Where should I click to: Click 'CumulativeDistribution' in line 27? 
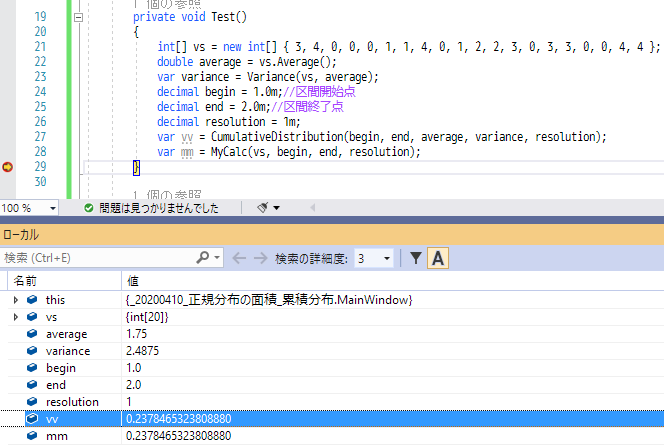[277, 137]
